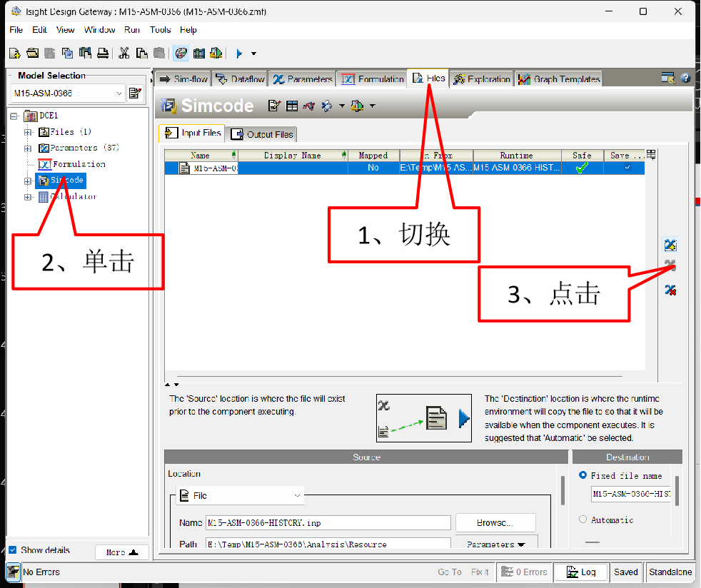Click the edit icon beside the model selector
The width and height of the screenshot is (701, 588).
135,93
